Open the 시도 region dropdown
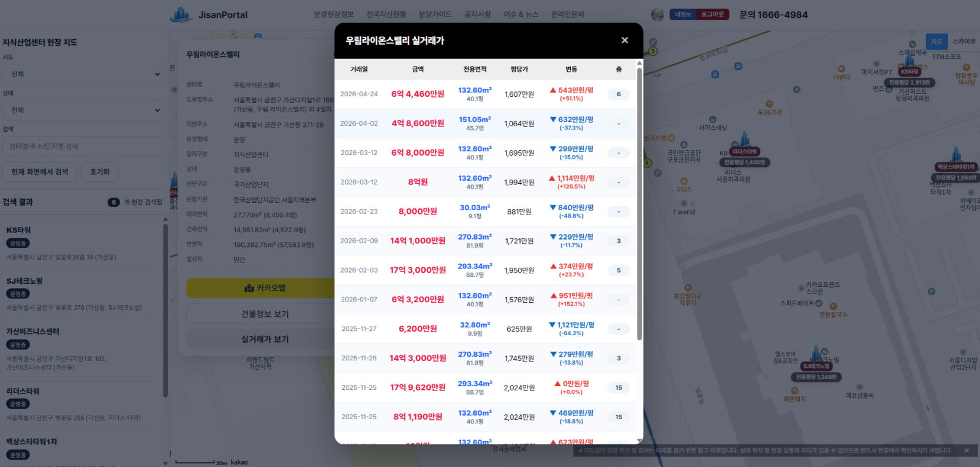 (83, 74)
